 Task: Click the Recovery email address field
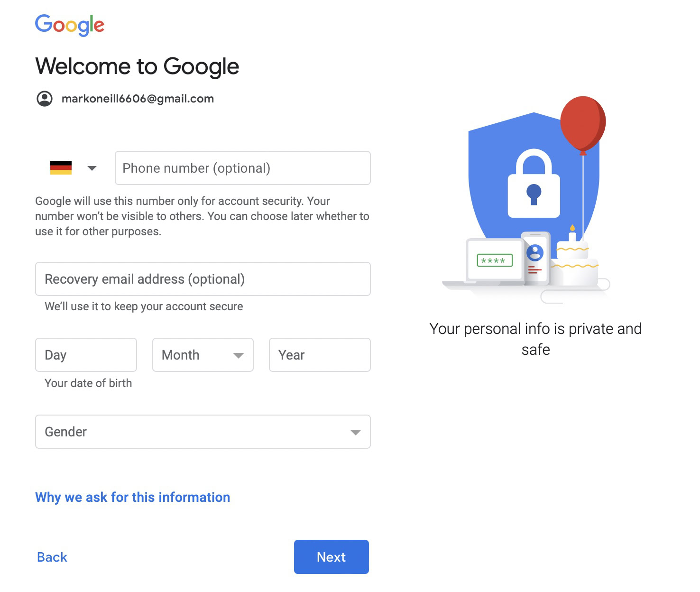pos(203,279)
